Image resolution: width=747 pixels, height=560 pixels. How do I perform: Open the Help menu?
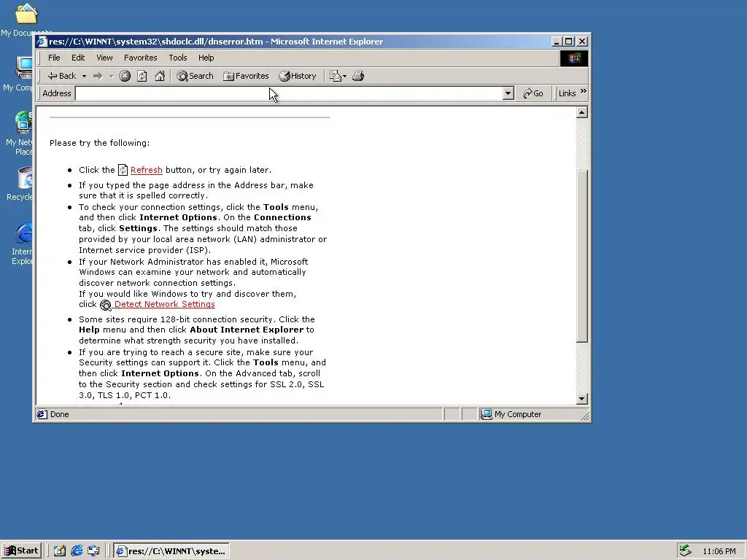point(206,58)
